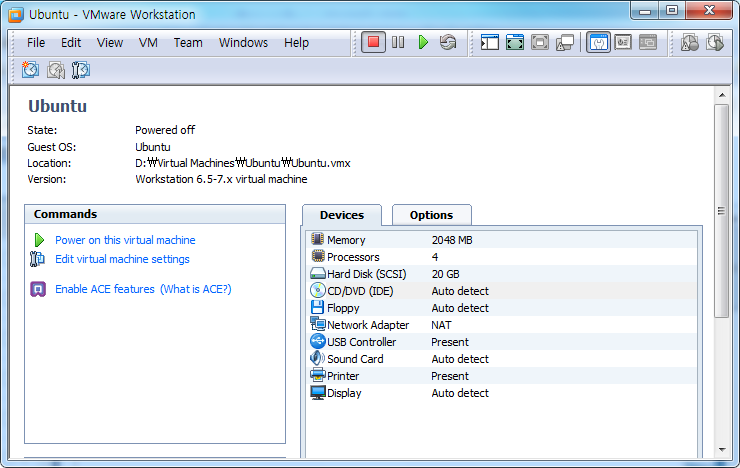Click the Memory chip device icon
The width and height of the screenshot is (740, 468).
(x=318, y=239)
